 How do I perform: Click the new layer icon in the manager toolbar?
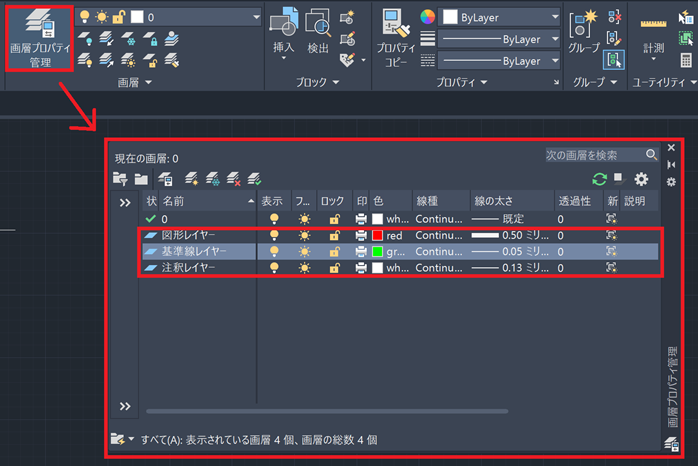coord(191,179)
